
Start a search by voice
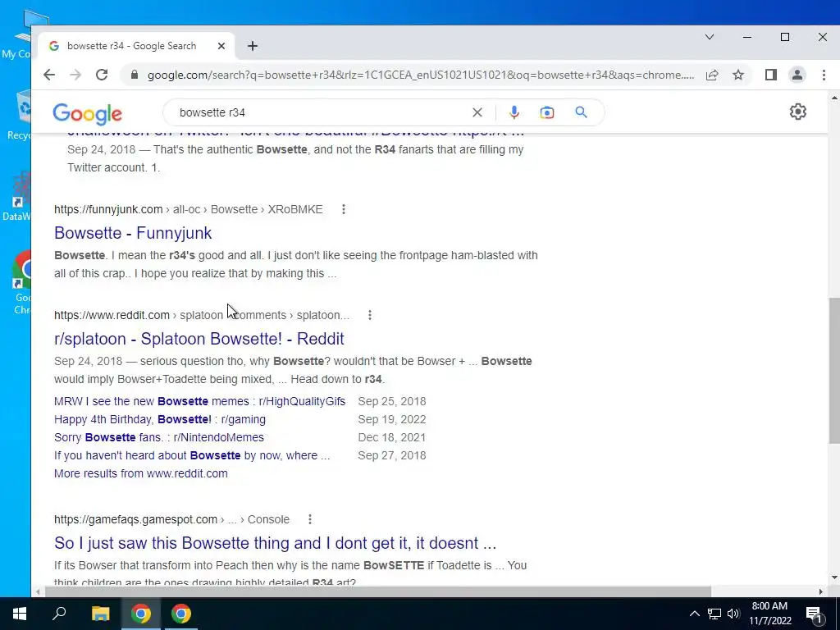514,112
